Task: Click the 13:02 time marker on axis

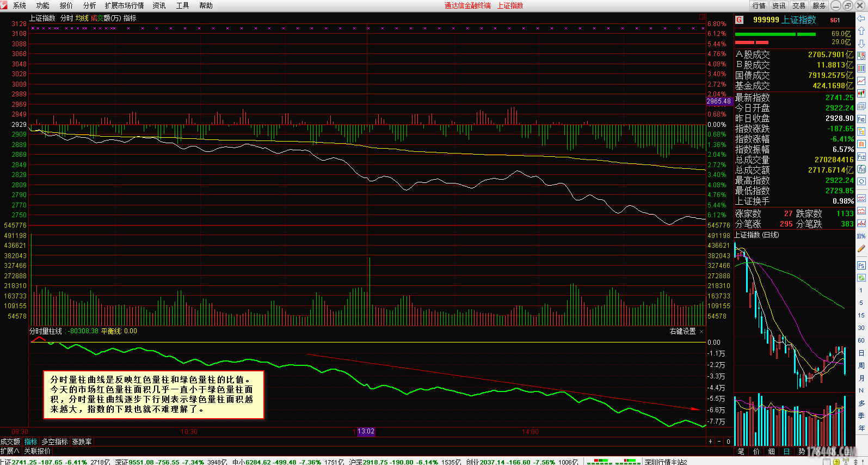Action: 366,431
